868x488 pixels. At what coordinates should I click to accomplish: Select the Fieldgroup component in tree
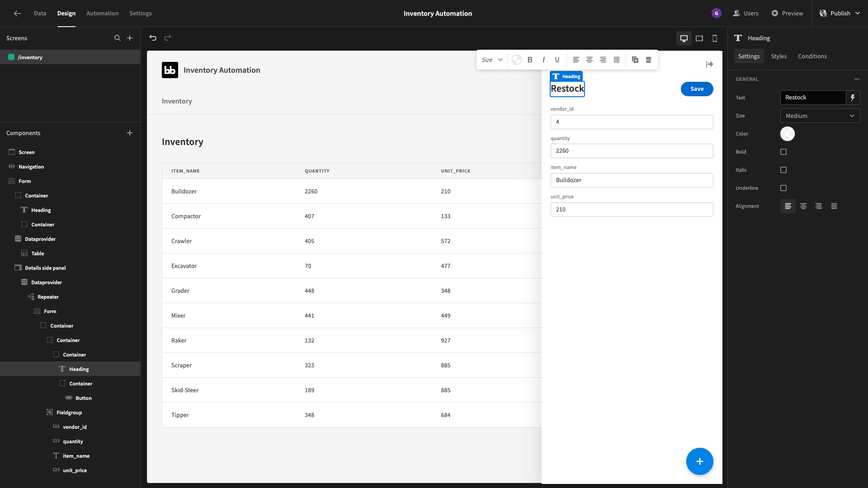point(70,413)
